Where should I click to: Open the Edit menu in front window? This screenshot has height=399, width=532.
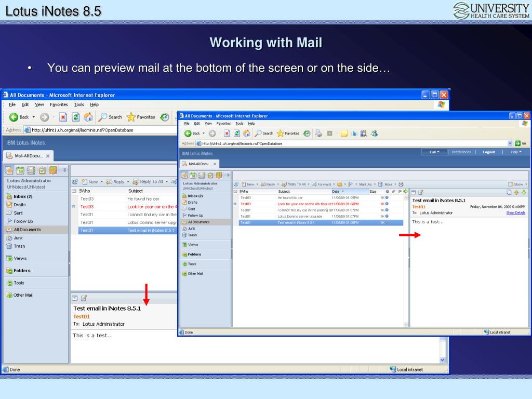pyautogui.click(x=197, y=124)
